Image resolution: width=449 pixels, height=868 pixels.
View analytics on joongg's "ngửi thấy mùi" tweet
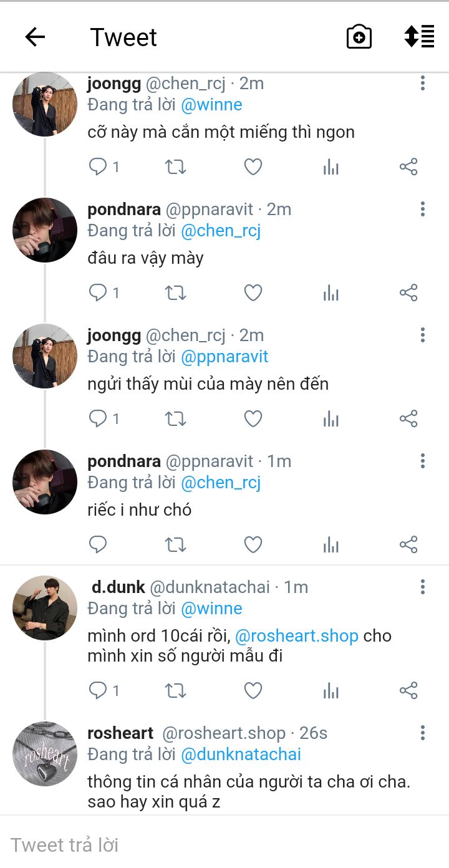click(331, 418)
